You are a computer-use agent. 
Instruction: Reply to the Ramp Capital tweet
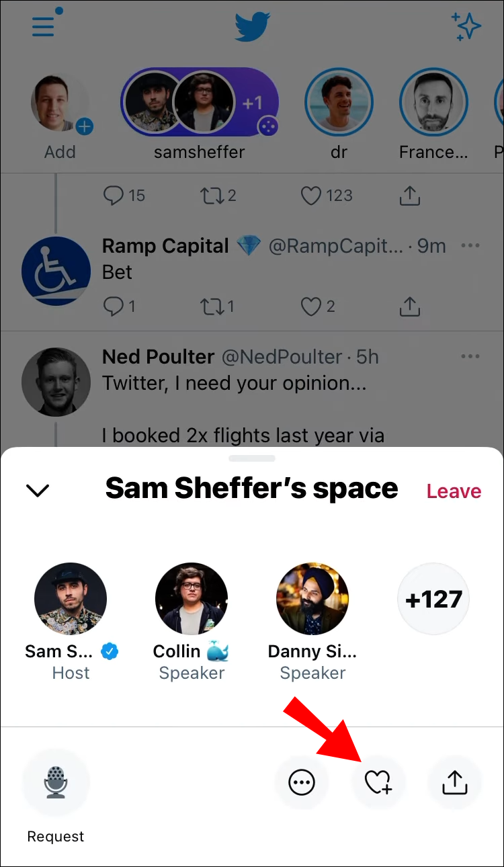point(113,306)
